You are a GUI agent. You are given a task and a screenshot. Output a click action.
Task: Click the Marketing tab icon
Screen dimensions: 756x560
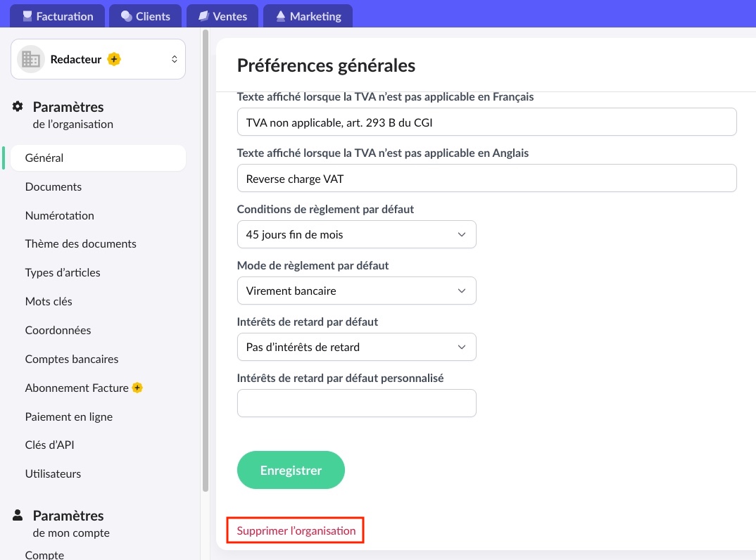pyautogui.click(x=281, y=16)
